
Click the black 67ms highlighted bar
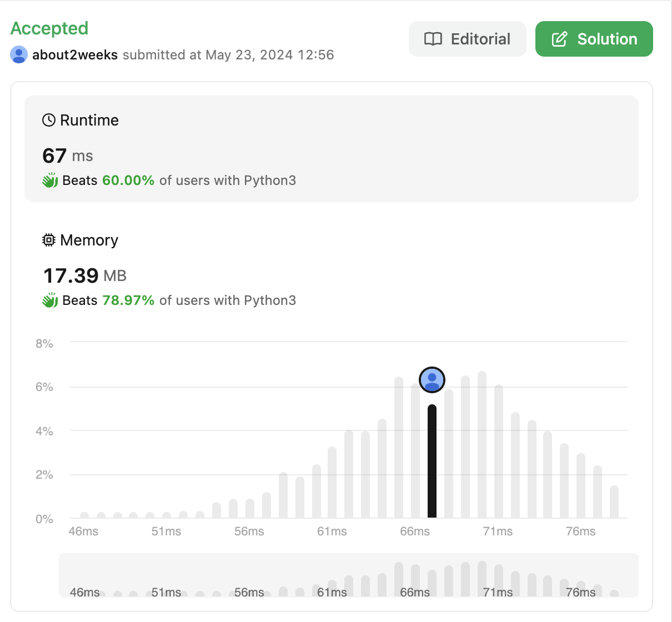point(432,461)
